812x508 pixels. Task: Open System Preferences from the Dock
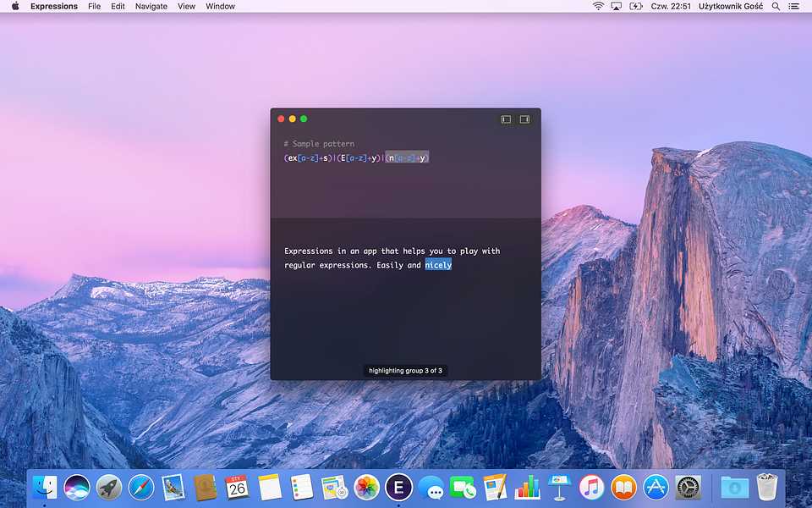click(x=688, y=488)
